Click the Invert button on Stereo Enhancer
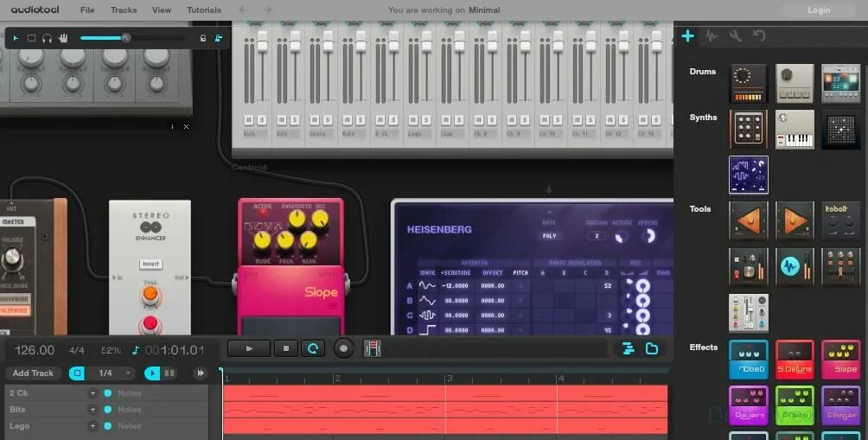Screen dimensions: 868x440 pyautogui.click(x=150, y=264)
